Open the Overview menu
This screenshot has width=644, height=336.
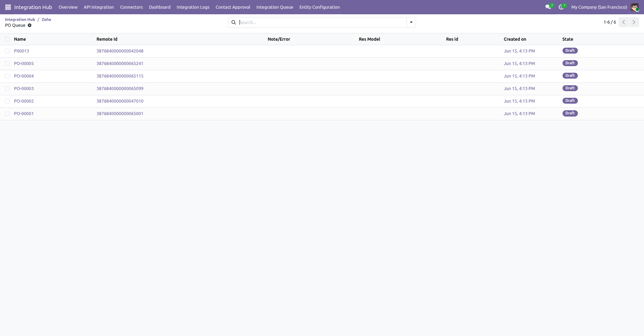click(x=68, y=7)
